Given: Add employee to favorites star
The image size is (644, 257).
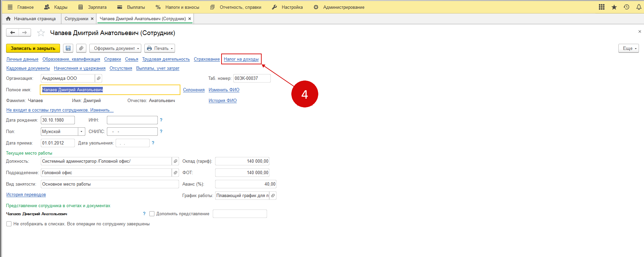Looking at the screenshot, I should point(41,33).
